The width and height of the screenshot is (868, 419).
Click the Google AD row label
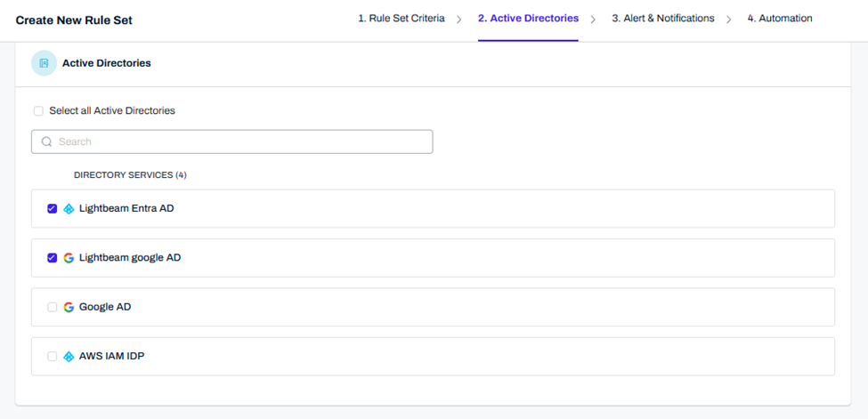(105, 307)
